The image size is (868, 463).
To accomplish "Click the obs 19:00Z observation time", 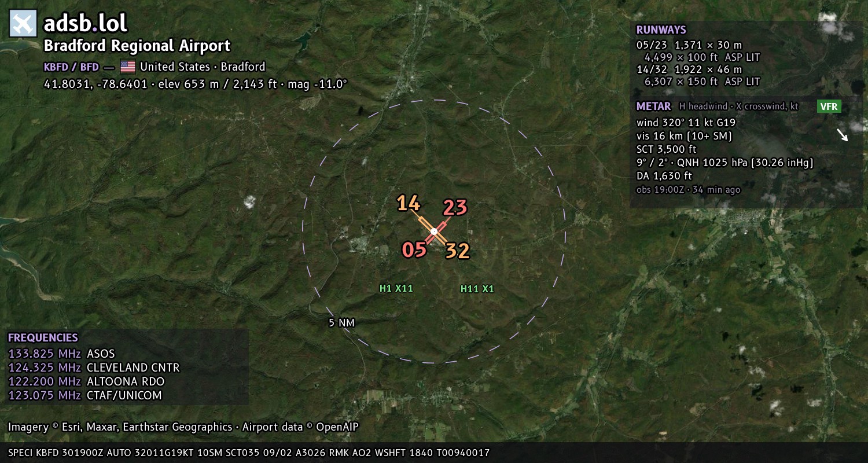I will click(688, 189).
